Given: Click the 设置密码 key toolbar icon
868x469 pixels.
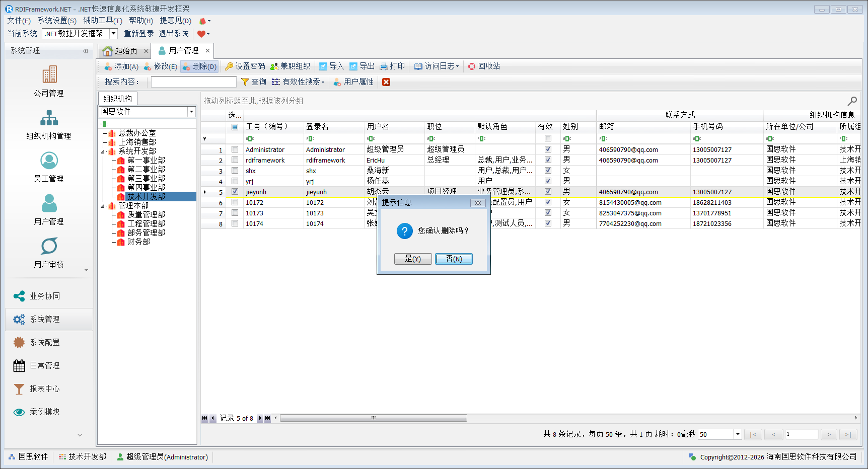Looking at the screenshot, I should tap(229, 66).
